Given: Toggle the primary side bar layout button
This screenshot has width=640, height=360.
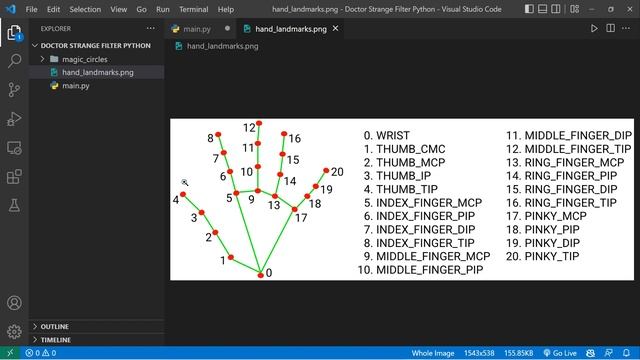Looking at the screenshot, I should click(529, 9).
